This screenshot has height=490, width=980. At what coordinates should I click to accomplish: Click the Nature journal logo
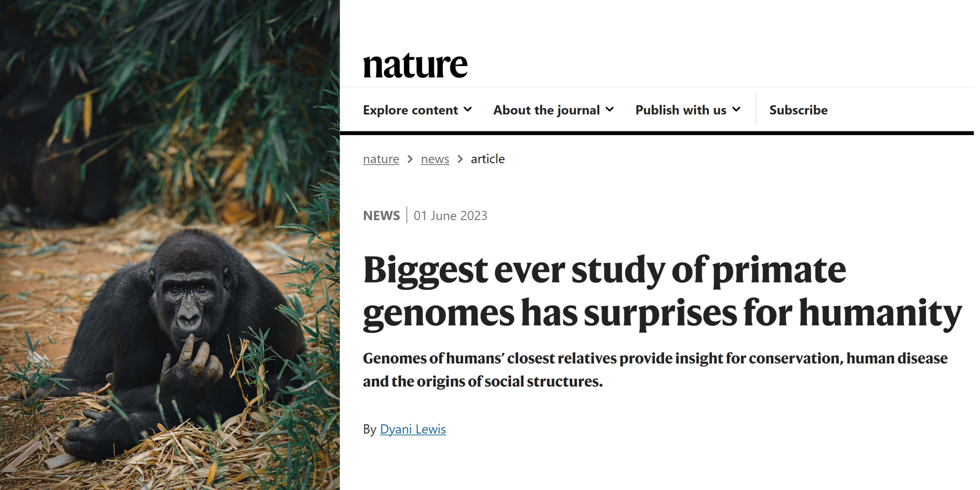[x=415, y=65]
